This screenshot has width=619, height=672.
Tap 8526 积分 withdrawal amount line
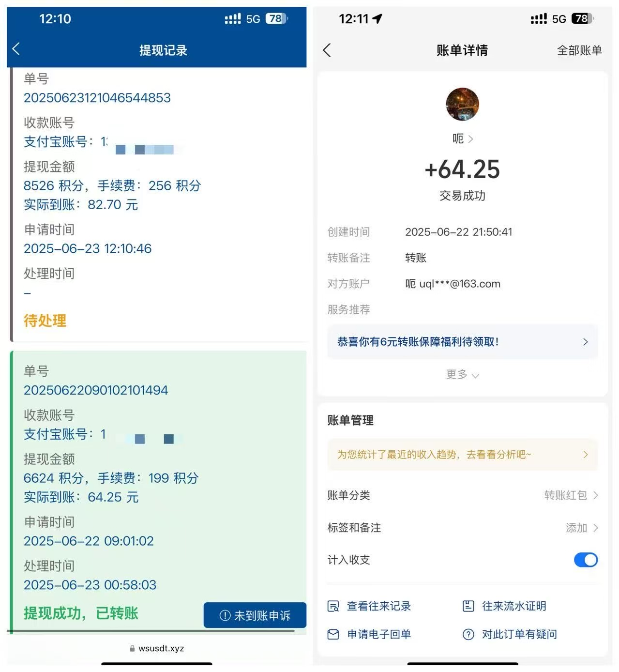pos(112,186)
